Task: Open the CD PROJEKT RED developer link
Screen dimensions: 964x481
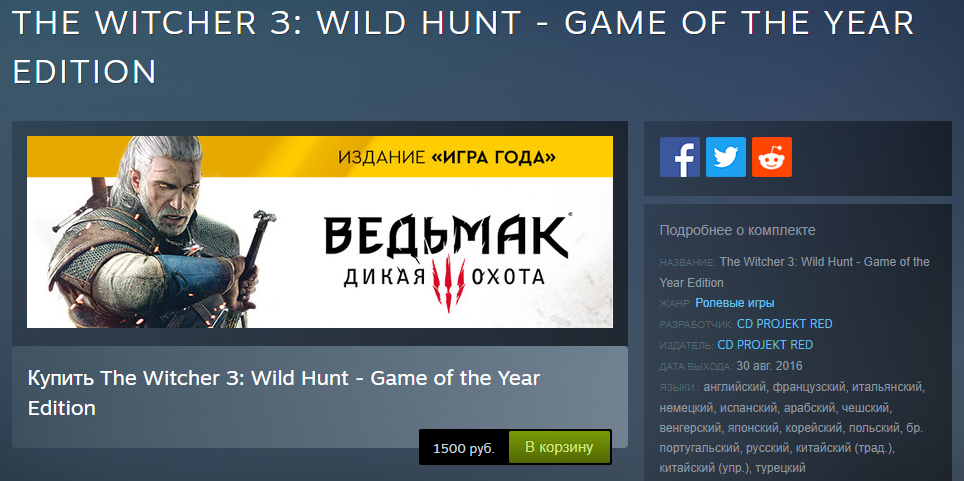Action: (x=784, y=324)
